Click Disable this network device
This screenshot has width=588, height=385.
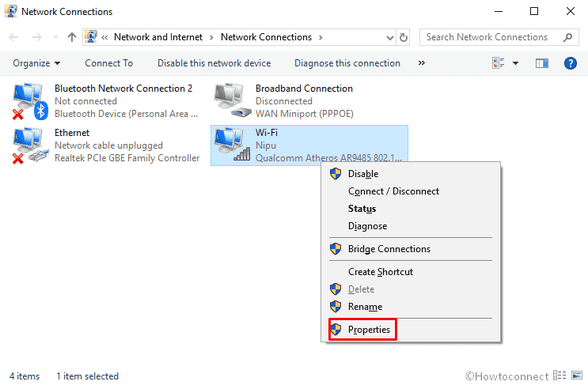tap(214, 63)
